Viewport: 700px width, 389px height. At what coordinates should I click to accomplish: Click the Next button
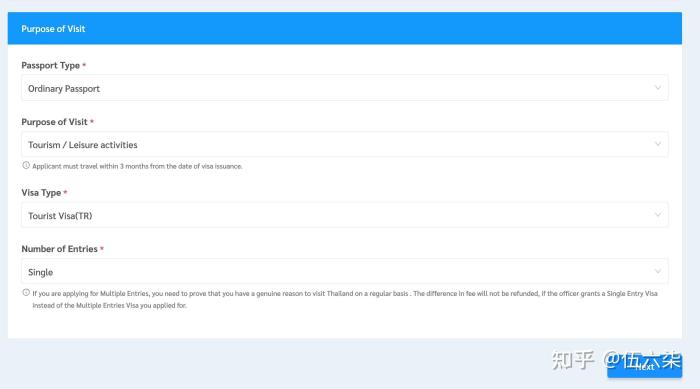click(644, 366)
